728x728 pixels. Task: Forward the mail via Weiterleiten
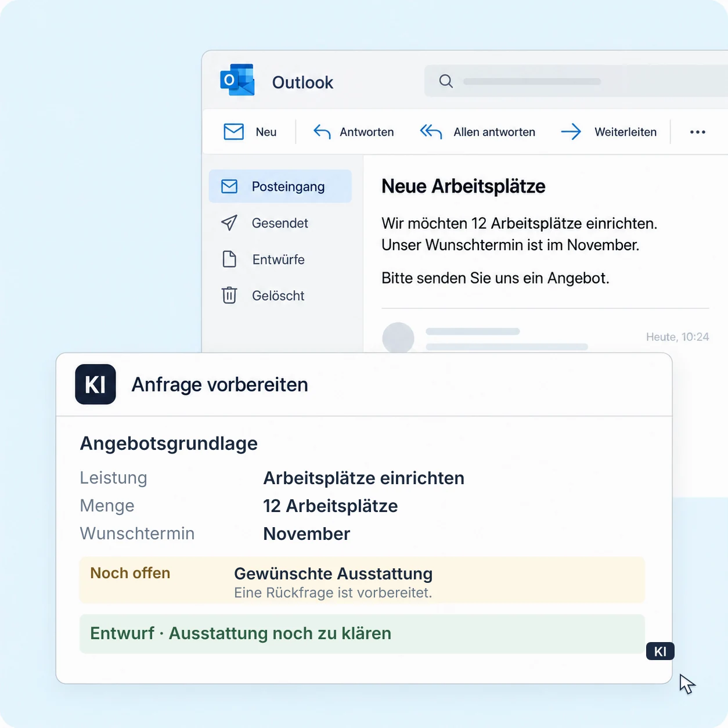click(x=608, y=132)
